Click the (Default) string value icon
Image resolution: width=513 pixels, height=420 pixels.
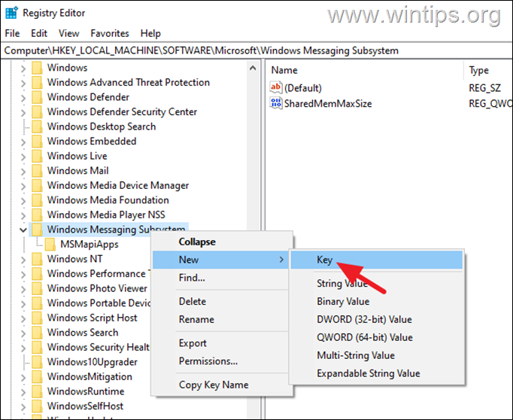[x=276, y=87]
